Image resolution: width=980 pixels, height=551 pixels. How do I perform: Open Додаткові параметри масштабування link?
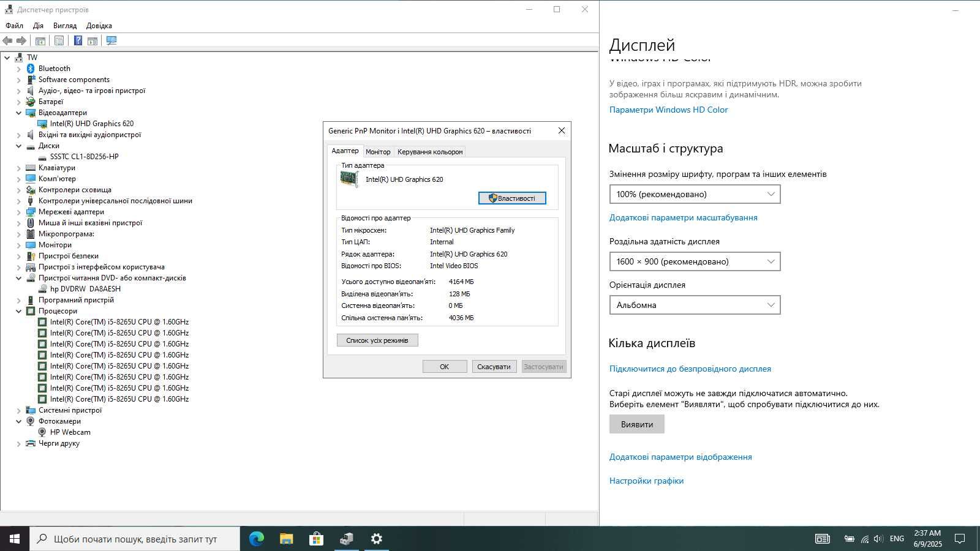click(683, 217)
